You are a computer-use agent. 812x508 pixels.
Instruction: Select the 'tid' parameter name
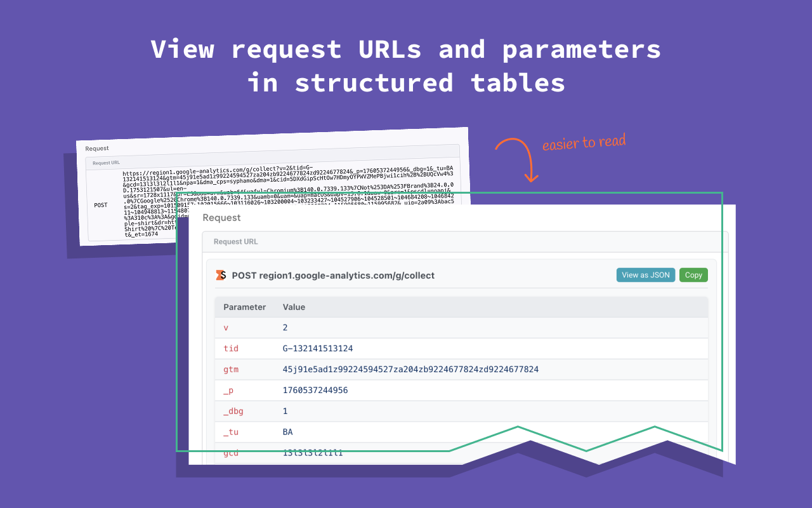(x=231, y=349)
